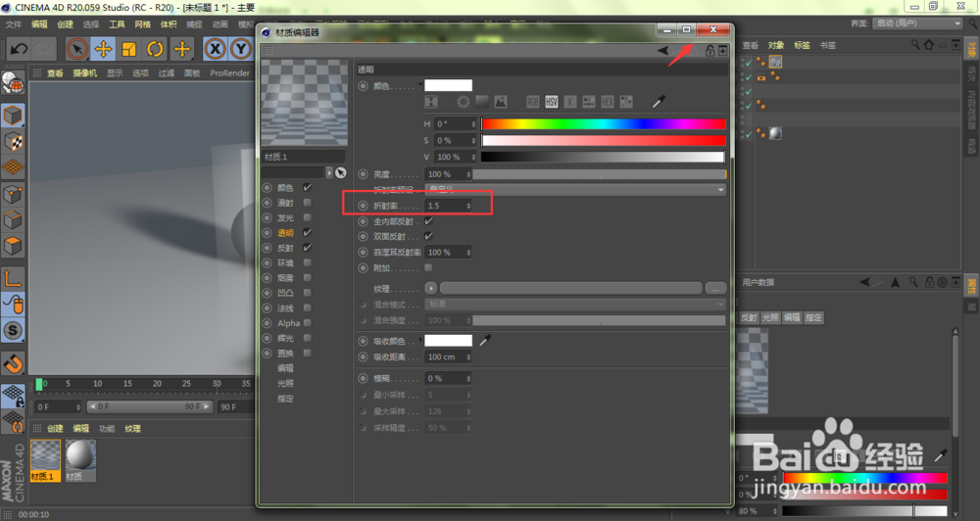Screen dimensions: 980x521
Task: Toggle the material editor lock icon
Action: [710, 51]
